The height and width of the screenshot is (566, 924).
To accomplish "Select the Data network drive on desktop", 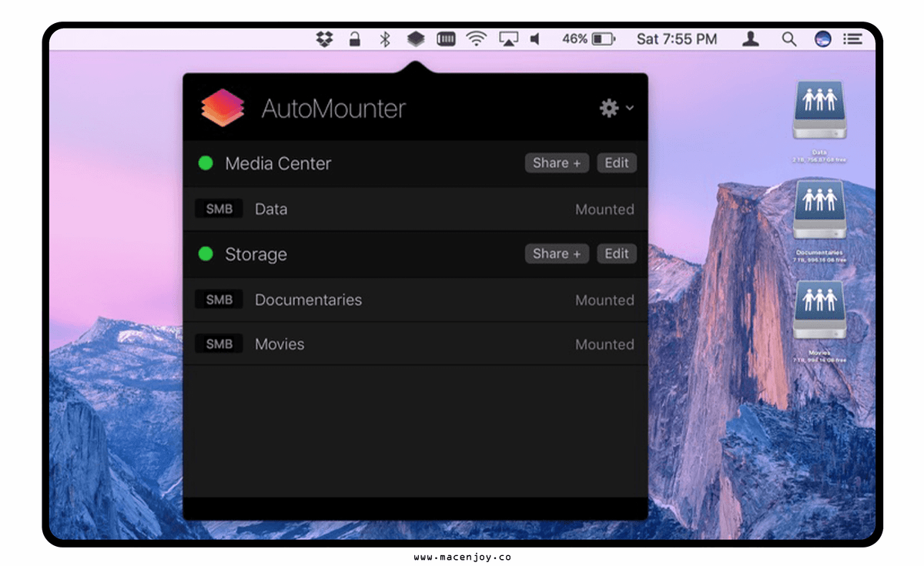I will point(819,120).
